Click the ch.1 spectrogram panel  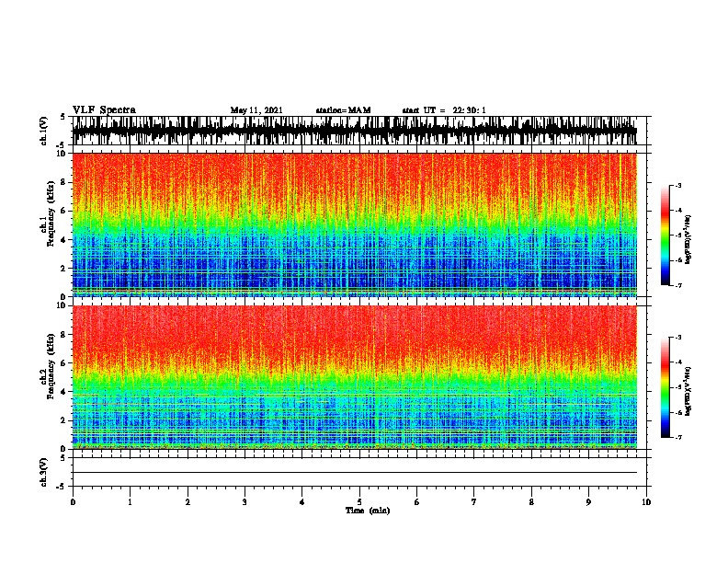[355, 224]
